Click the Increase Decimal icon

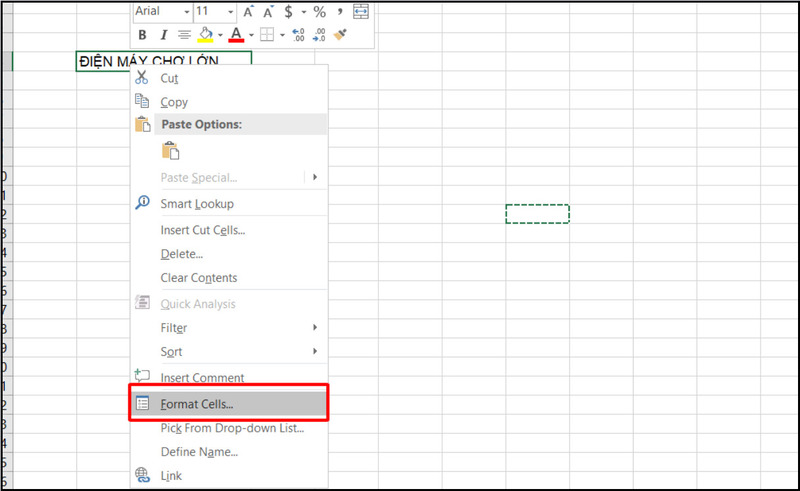pos(298,35)
